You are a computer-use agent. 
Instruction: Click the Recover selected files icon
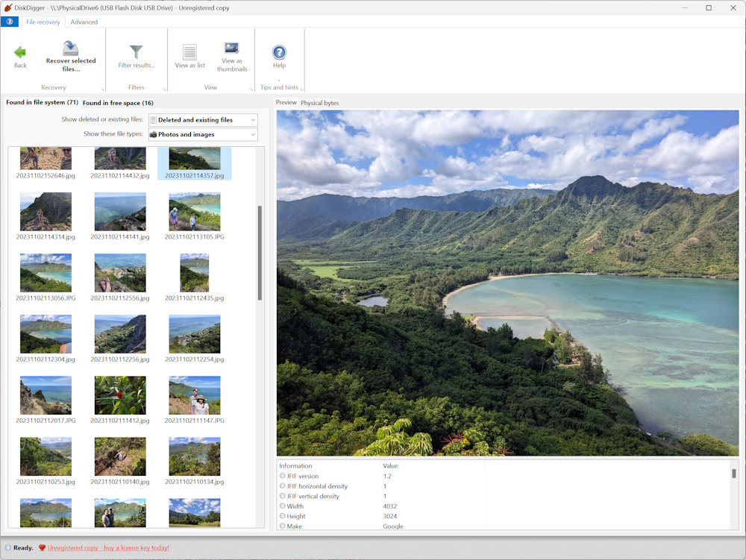coord(71,49)
